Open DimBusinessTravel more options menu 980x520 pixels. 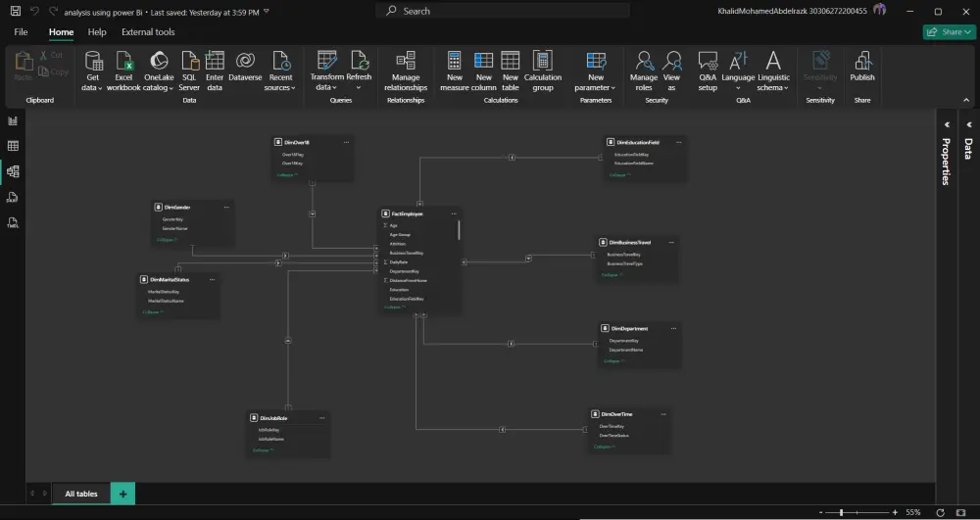[x=671, y=242]
